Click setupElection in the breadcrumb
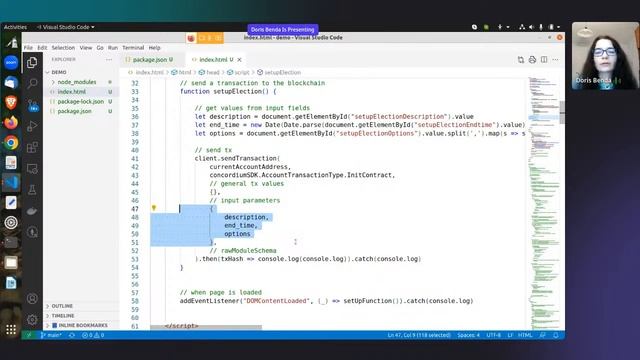 (x=282, y=72)
